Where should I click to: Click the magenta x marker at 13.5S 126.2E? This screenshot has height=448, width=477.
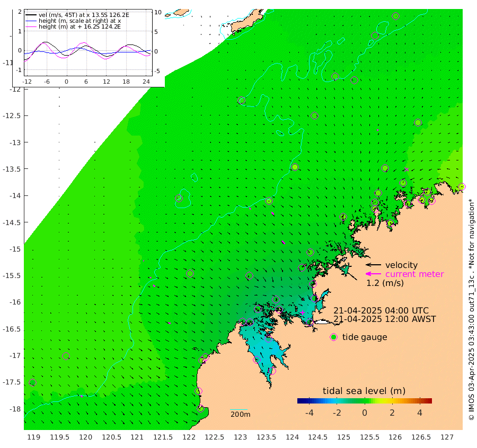(407, 169)
